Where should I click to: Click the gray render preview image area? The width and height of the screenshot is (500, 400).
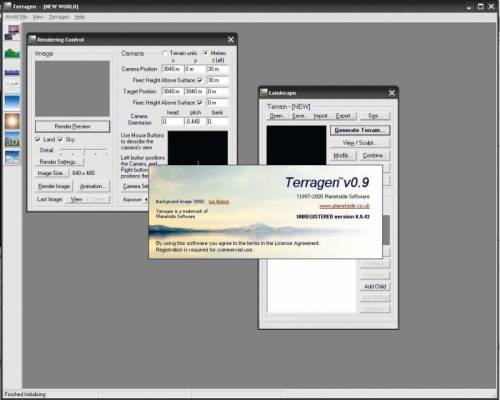click(72, 88)
